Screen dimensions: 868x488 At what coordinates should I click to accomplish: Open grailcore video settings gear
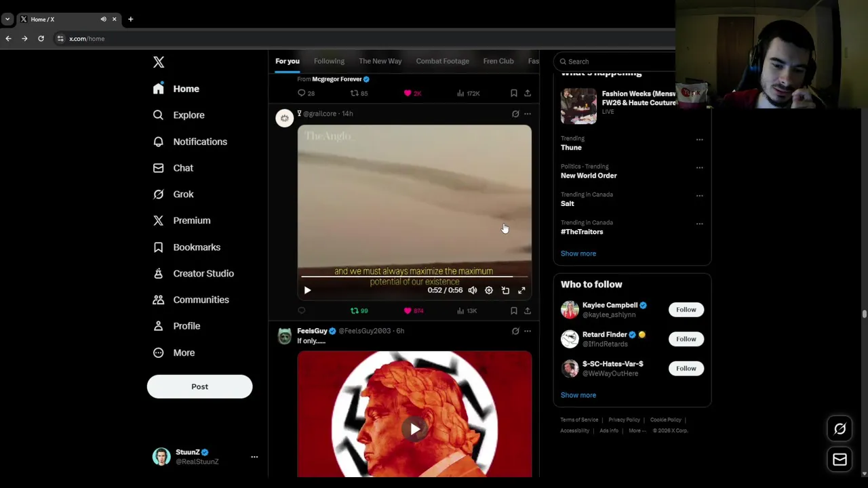(x=489, y=290)
